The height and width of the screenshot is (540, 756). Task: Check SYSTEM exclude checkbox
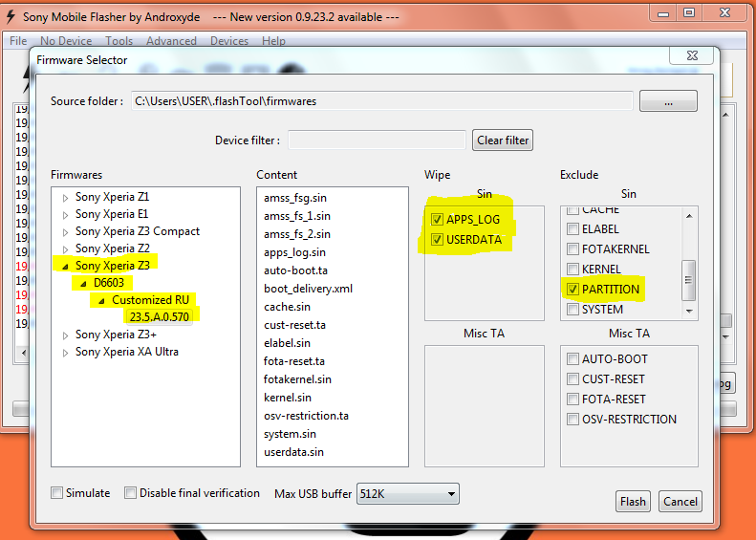pyautogui.click(x=572, y=309)
